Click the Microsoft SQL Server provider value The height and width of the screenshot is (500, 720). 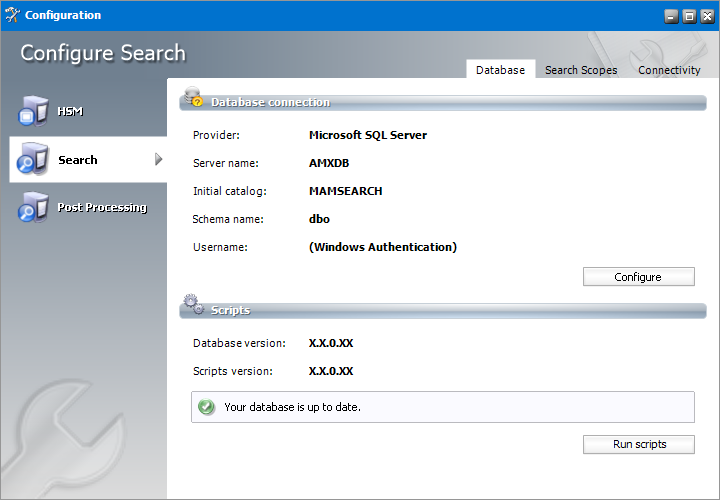point(367,135)
